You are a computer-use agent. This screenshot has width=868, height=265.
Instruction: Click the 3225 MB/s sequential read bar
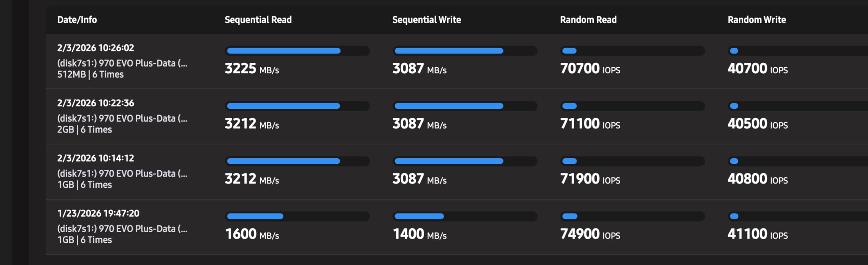[297, 51]
